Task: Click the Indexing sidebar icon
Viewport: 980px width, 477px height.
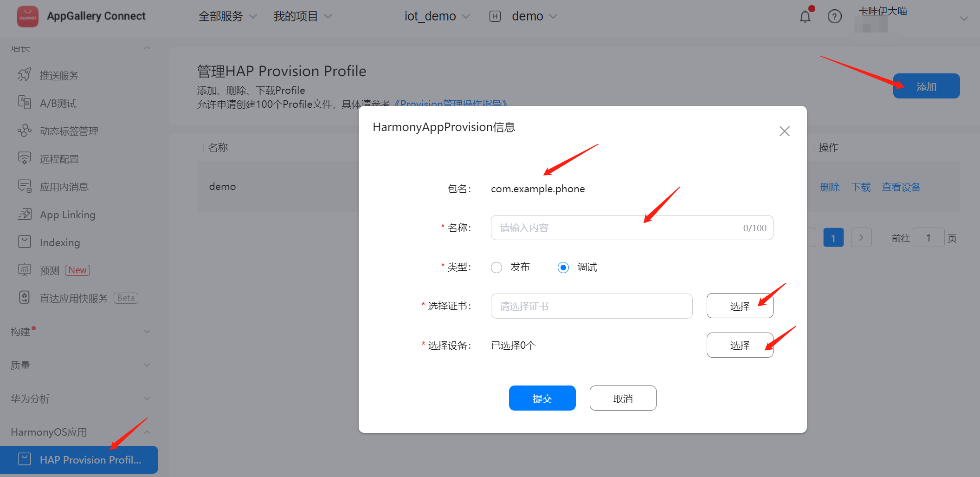Action: coord(25,242)
